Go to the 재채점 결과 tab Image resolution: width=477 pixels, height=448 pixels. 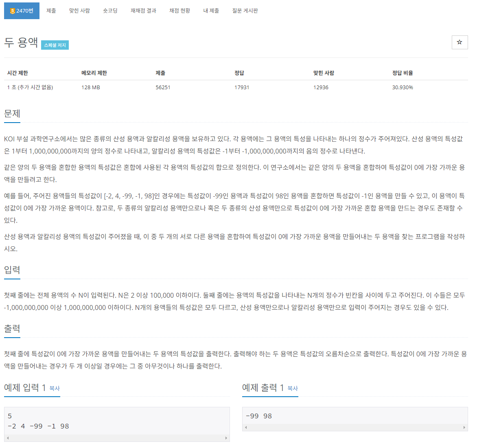143,11
